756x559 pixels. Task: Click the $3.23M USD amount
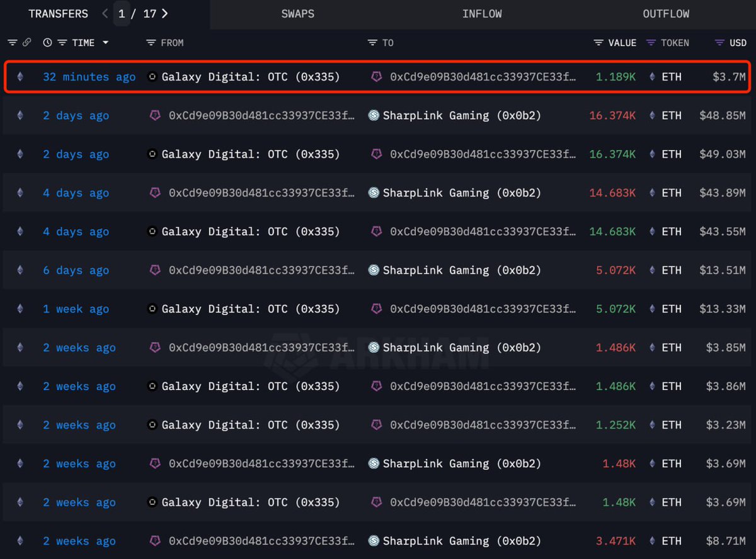(726, 425)
